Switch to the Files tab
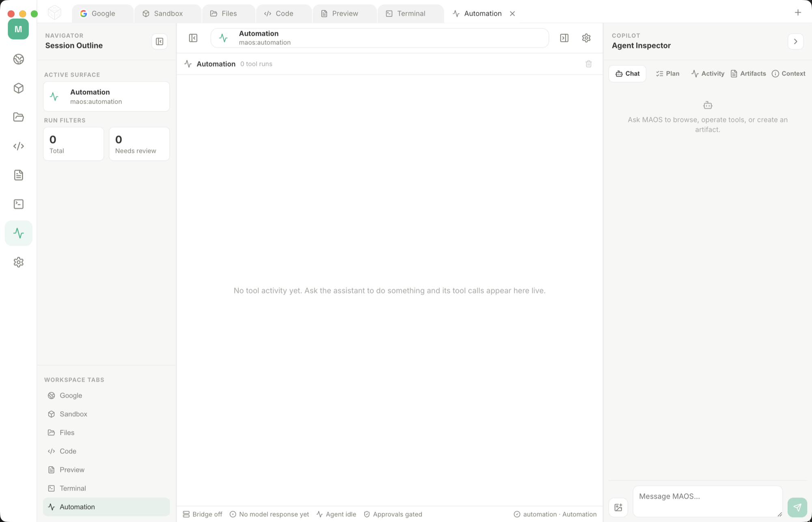This screenshot has height=522, width=812. click(x=229, y=13)
